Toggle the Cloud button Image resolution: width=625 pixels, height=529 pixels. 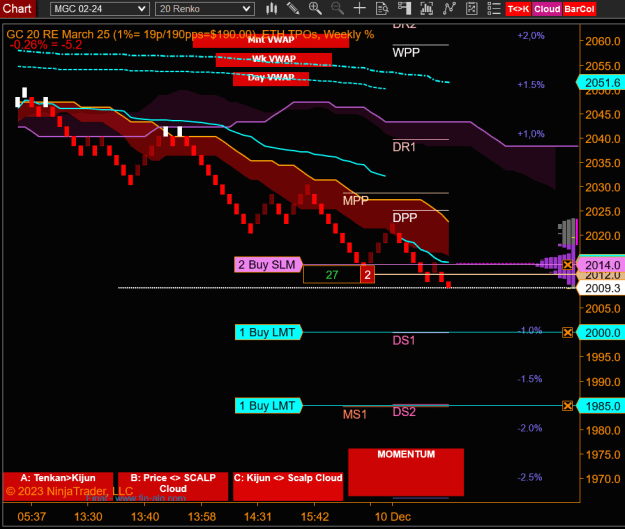[x=547, y=9]
